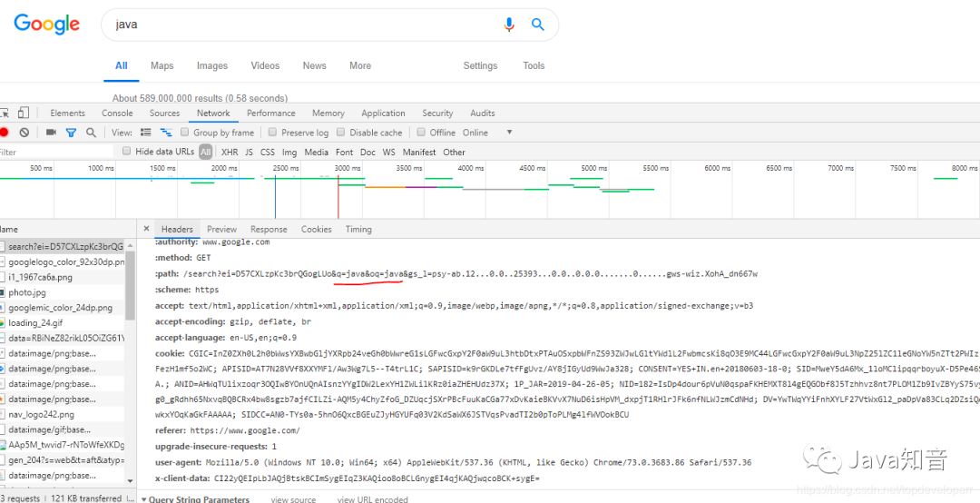980x503 pixels.
Task: Select the Network panel tab
Action: pos(213,113)
